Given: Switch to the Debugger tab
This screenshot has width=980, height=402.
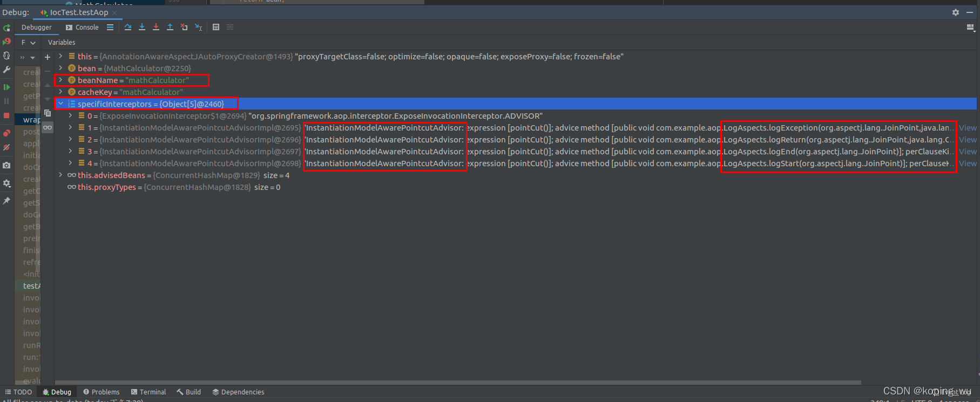Looking at the screenshot, I should click(x=37, y=27).
